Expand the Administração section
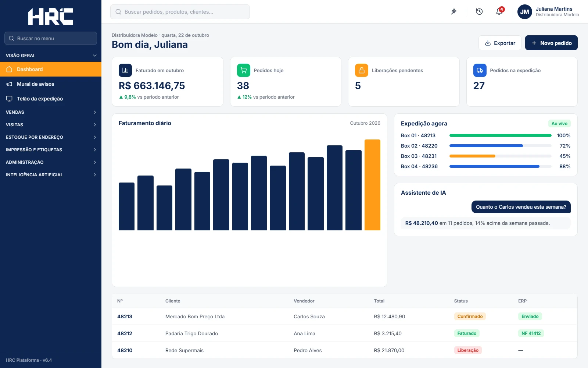This screenshot has height=368, width=588. (x=51, y=162)
